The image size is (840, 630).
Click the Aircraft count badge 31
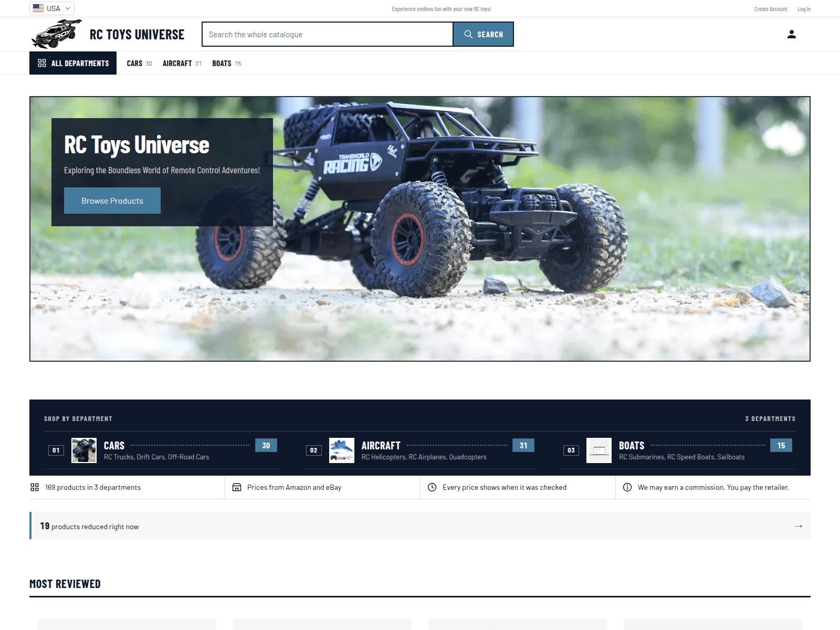[523, 445]
